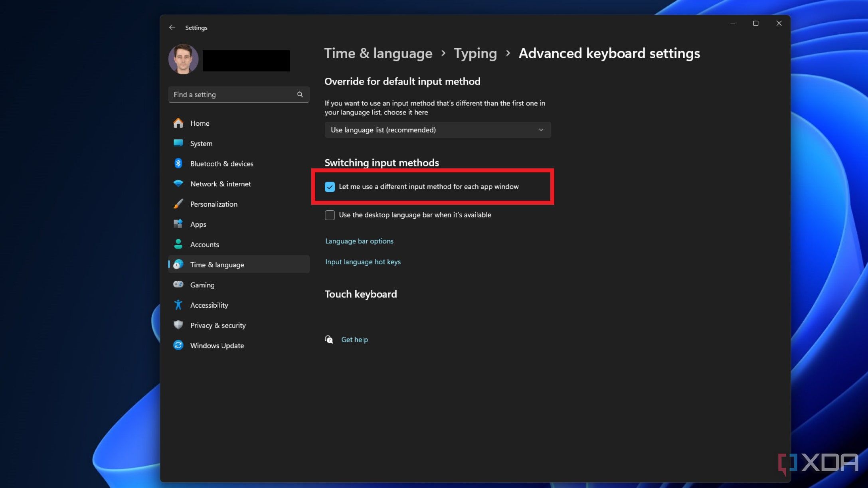Open 'Use language list (recommended)' dropdown
This screenshot has width=868, height=488.
point(437,129)
